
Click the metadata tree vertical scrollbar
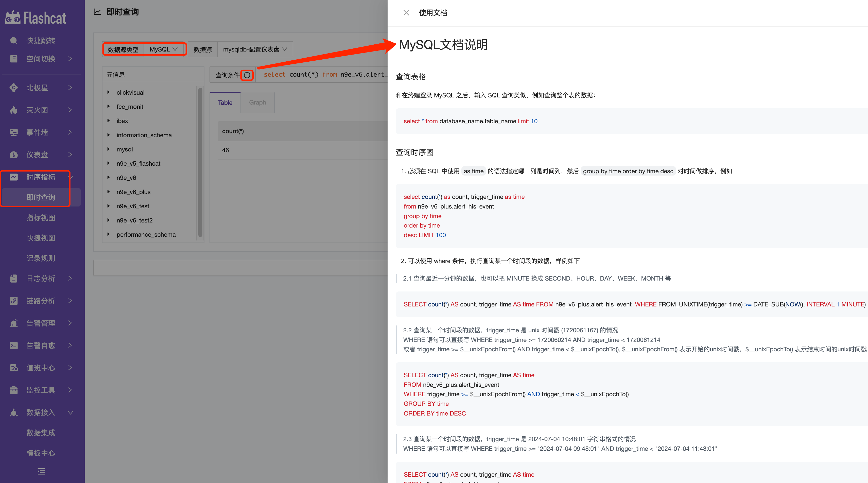point(200,162)
